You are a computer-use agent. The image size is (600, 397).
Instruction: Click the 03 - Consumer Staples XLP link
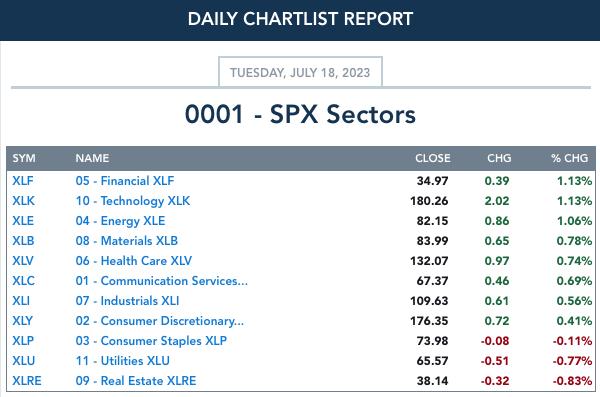click(x=151, y=341)
